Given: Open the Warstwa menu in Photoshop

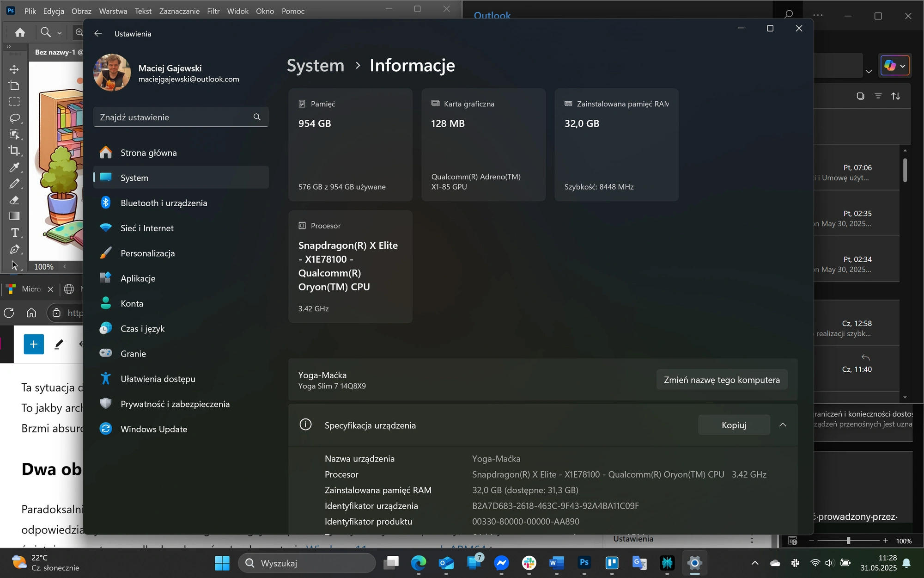Looking at the screenshot, I should (x=113, y=11).
